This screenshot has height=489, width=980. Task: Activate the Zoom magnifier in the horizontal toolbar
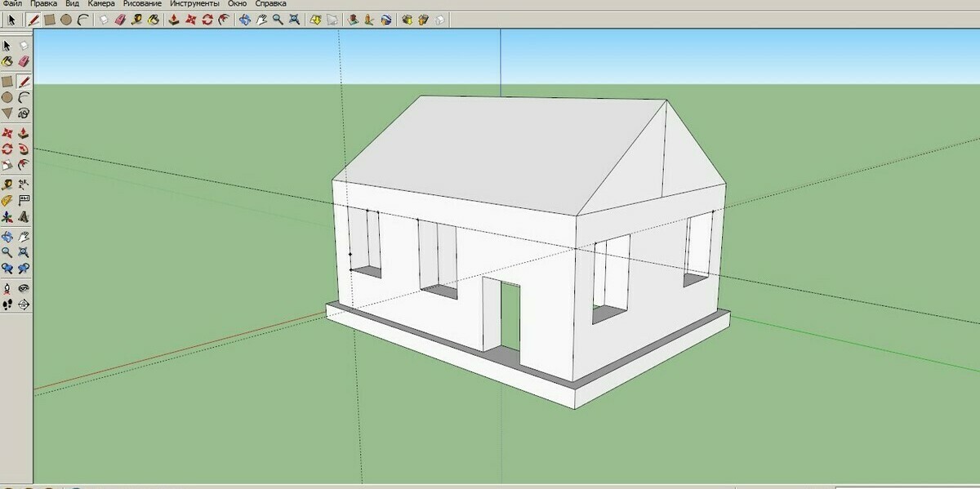278,20
